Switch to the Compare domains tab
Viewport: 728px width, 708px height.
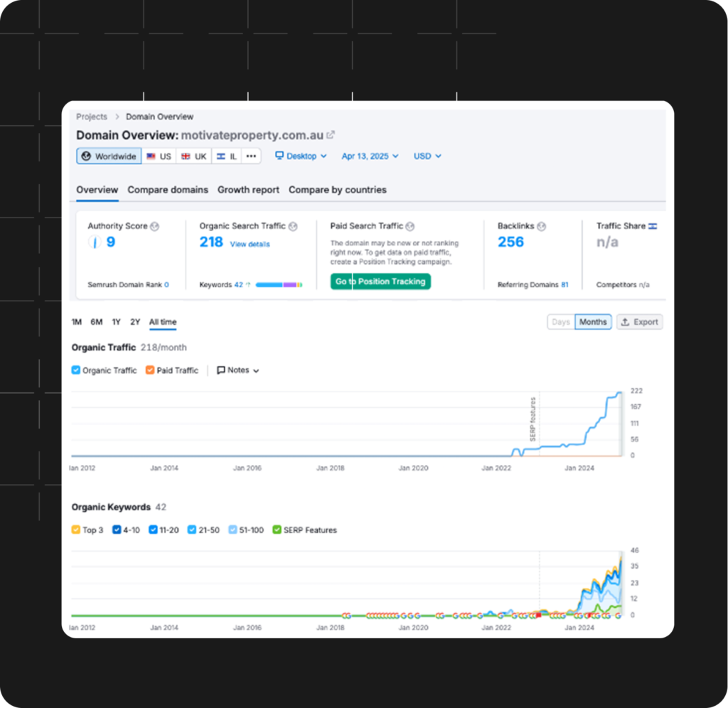tap(168, 190)
